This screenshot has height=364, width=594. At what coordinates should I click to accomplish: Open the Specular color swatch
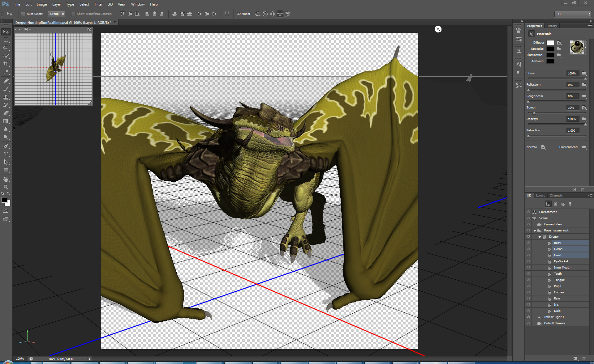[x=550, y=49]
